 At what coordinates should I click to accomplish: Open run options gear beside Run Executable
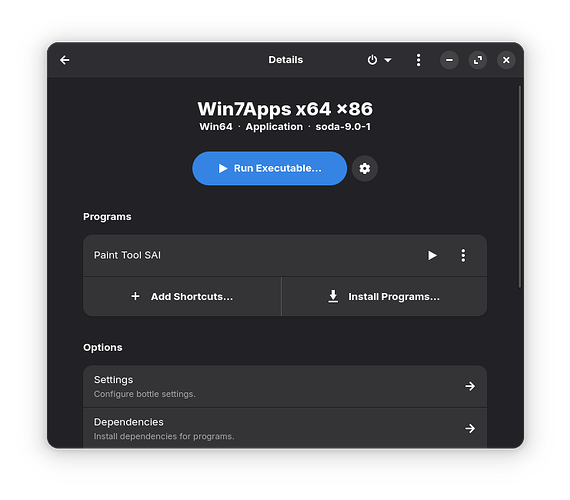[x=365, y=168]
